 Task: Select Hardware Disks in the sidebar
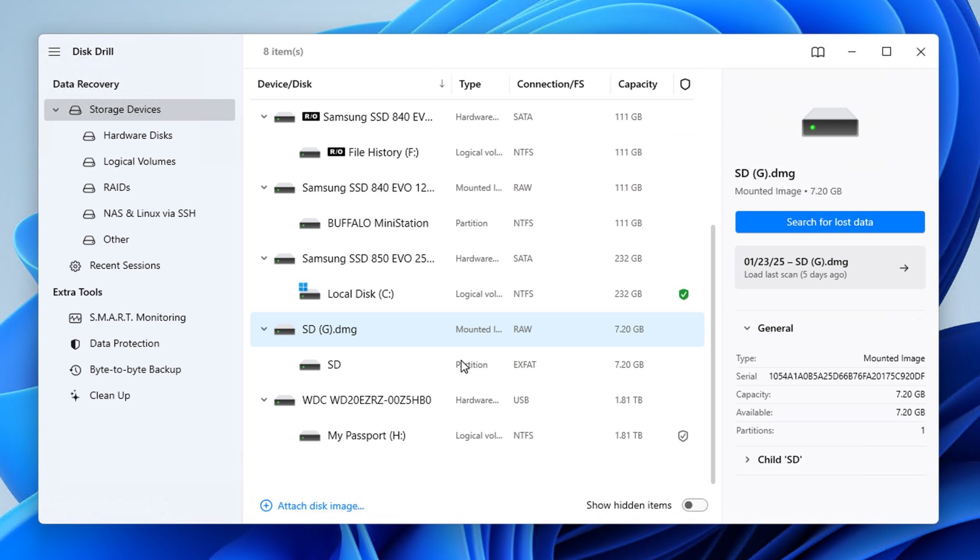137,135
